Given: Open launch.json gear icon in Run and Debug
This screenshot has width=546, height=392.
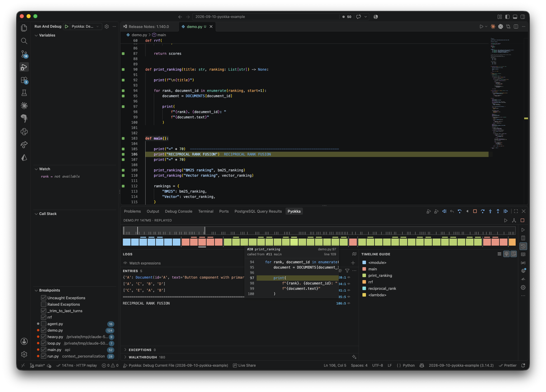Looking at the screenshot, I should [x=107, y=27].
